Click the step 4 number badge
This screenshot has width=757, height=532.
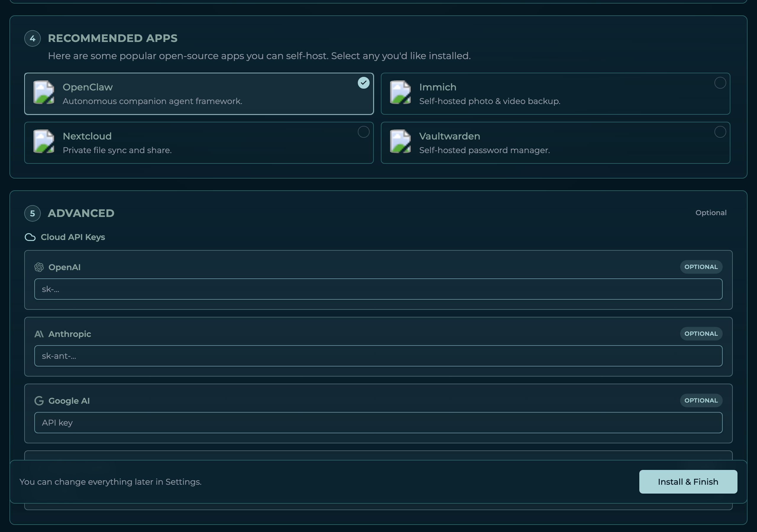32,38
